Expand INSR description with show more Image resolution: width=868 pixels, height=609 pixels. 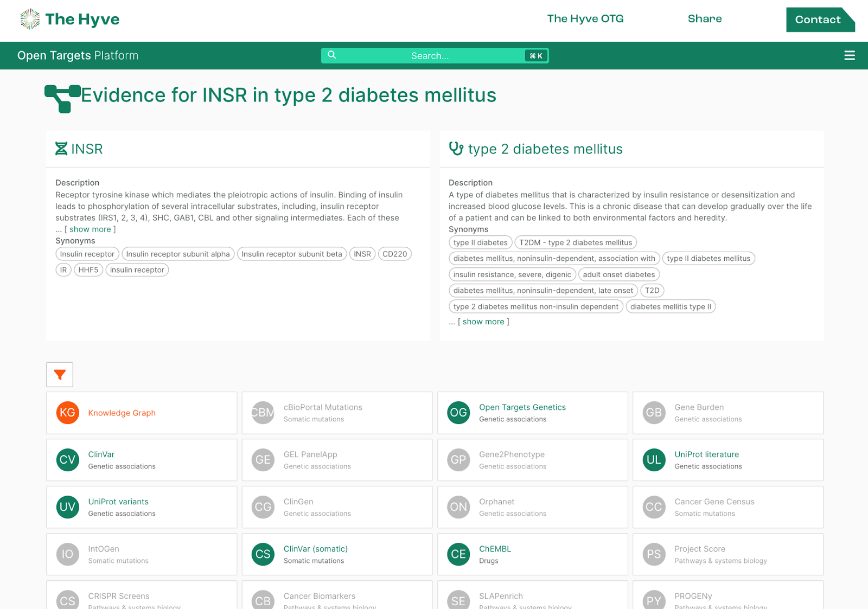click(90, 229)
